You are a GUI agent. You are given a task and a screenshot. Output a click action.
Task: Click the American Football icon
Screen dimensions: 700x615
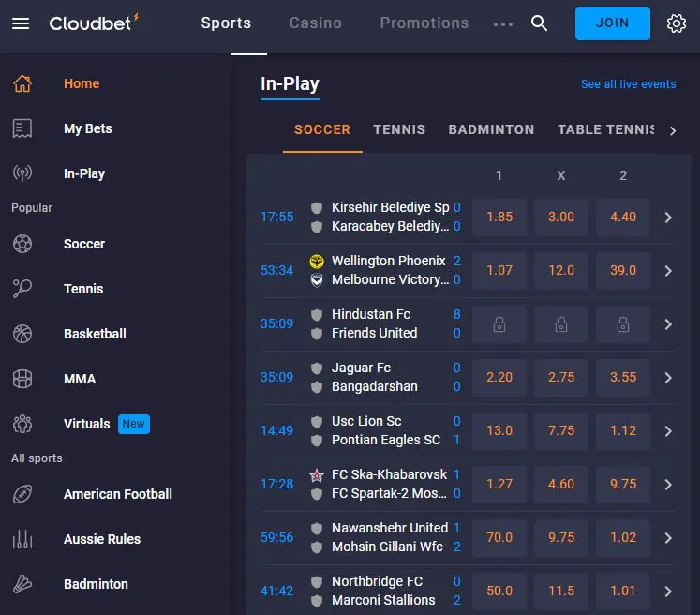point(22,494)
